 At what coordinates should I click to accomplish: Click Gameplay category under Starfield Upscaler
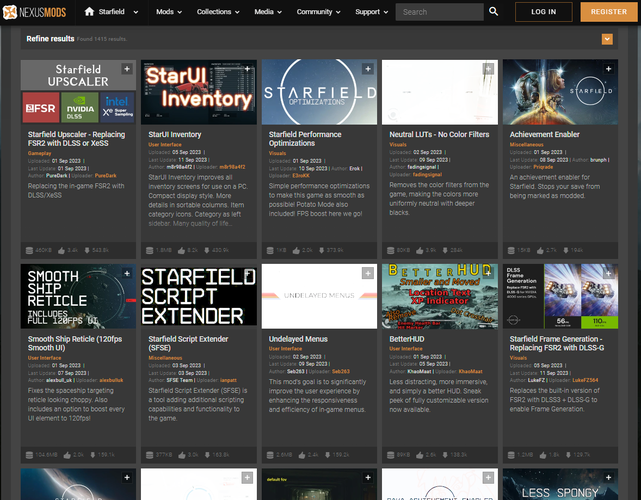39,153
